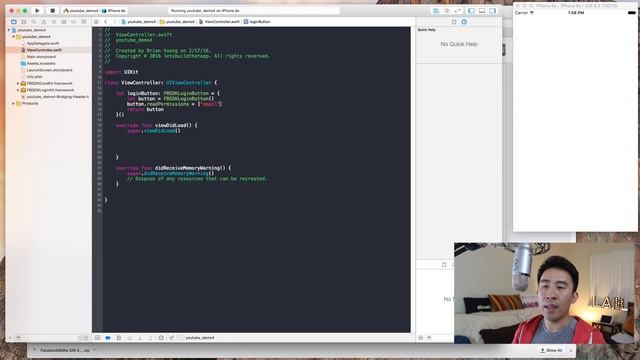Show the File inspector tab
The width and height of the screenshot is (640, 360).
[x=454, y=22]
